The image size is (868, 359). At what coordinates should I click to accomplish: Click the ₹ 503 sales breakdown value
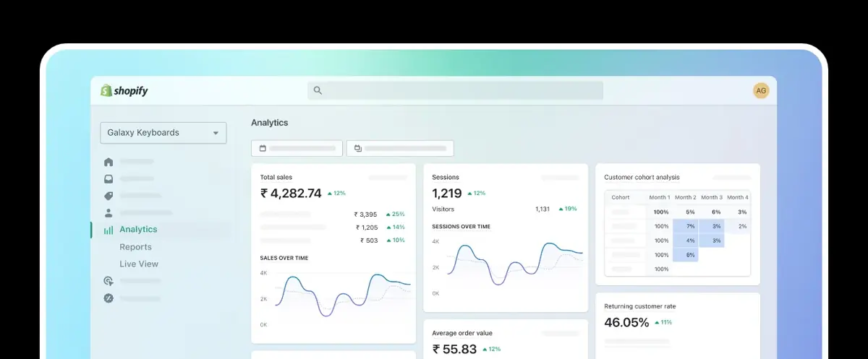click(368, 241)
